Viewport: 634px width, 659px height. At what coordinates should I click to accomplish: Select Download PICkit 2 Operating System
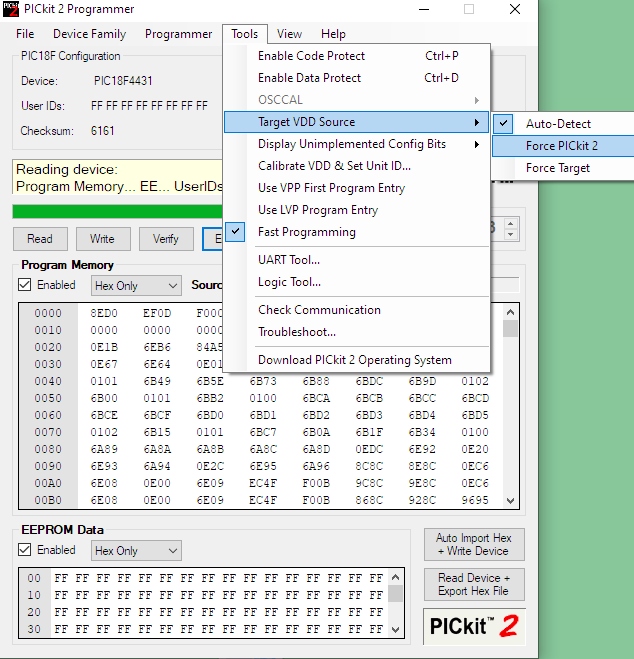coord(356,360)
